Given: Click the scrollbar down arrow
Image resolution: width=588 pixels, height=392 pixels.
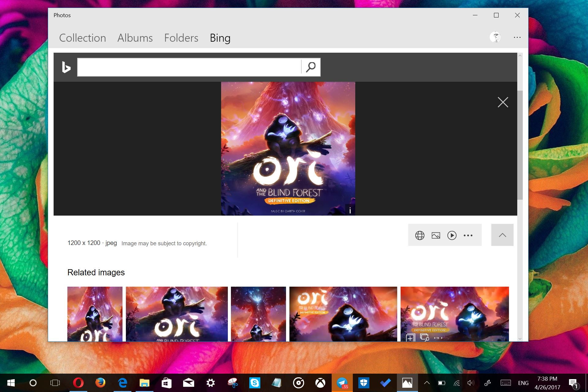Looking at the screenshot, I should point(520,339).
